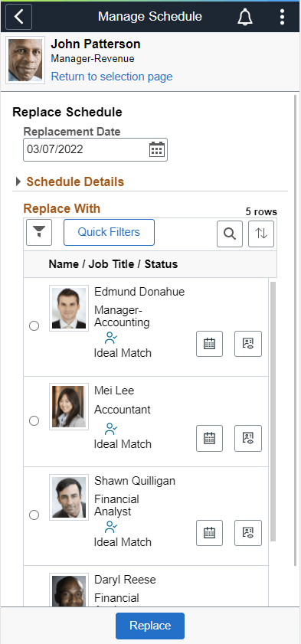301x644 pixels.
Task: Click the 5 rows count text
Action: pos(261,212)
